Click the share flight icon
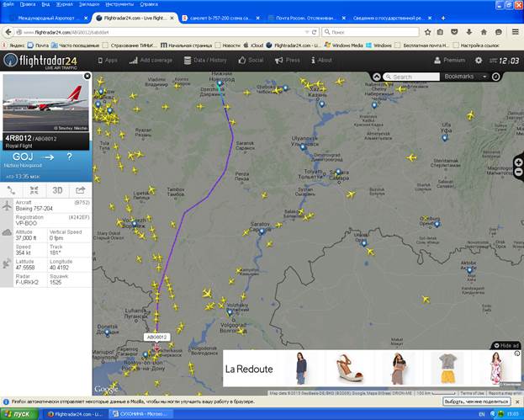524x420 pixels. pos(80,190)
